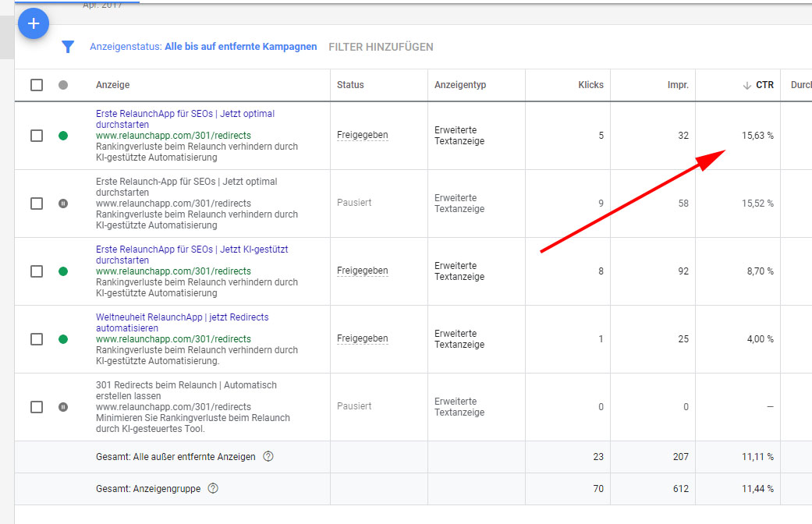Click ad group total CTR 11,44 %
Screen dimensions: 812x524
pos(757,489)
